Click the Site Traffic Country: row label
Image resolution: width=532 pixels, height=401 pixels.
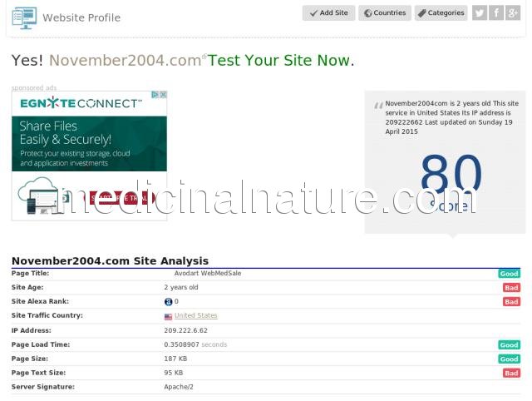pyautogui.click(x=47, y=315)
